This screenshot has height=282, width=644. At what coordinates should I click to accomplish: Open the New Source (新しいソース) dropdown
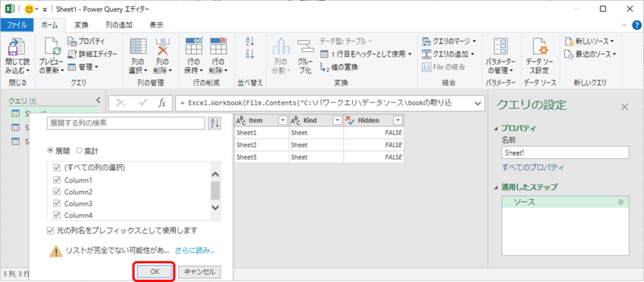589,41
